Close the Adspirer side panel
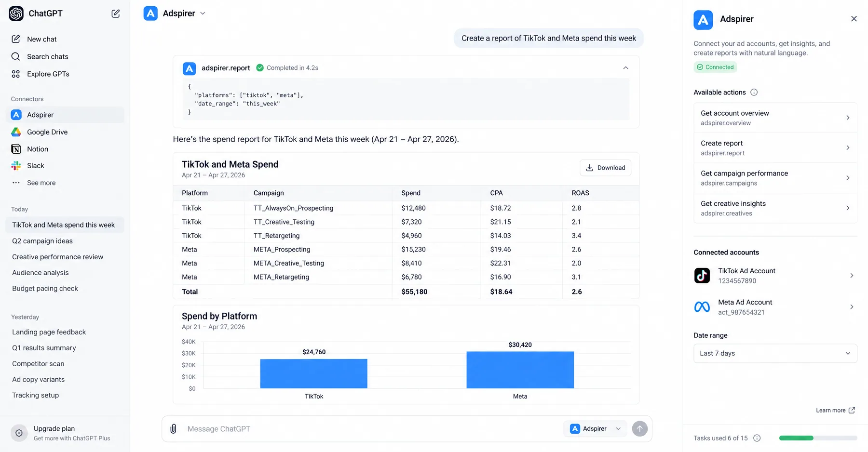868x452 pixels. [x=854, y=19]
